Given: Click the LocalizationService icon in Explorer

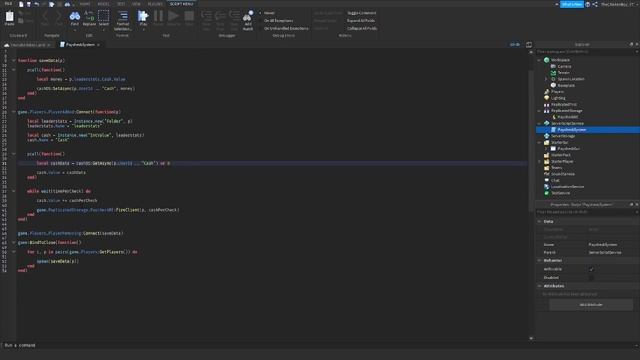Looking at the screenshot, I should click(x=547, y=187).
